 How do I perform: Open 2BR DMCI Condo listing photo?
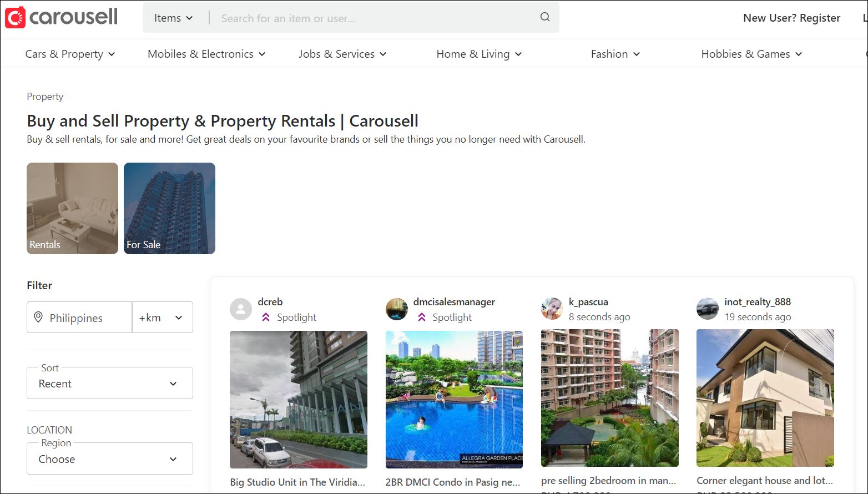pyautogui.click(x=454, y=400)
